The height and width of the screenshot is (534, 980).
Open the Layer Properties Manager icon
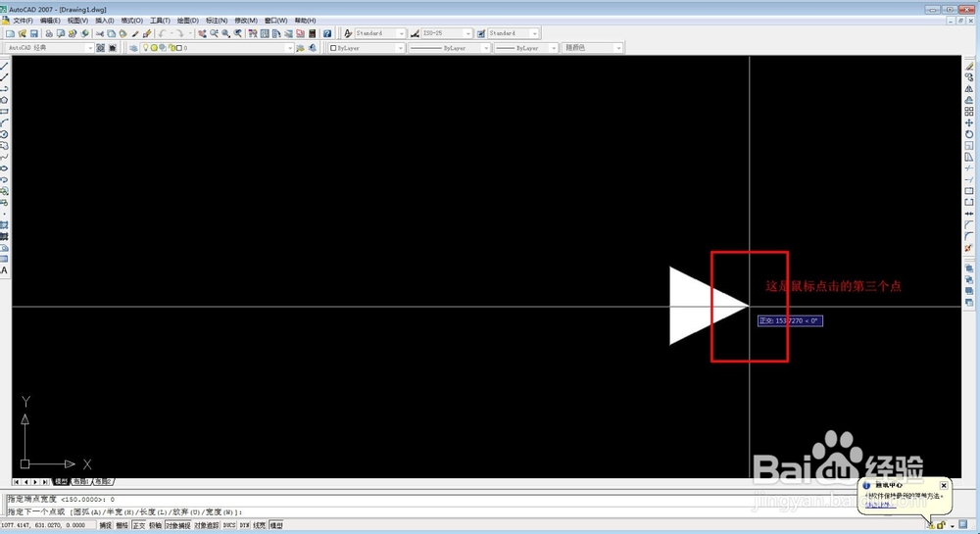click(x=133, y=47)
